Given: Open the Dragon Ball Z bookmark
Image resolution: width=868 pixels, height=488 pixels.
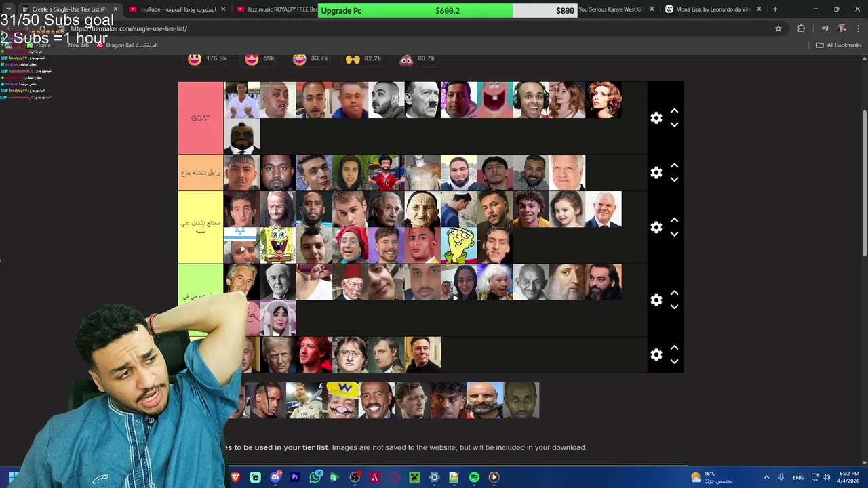Looking at the screenshot, I should coord(127,45).
